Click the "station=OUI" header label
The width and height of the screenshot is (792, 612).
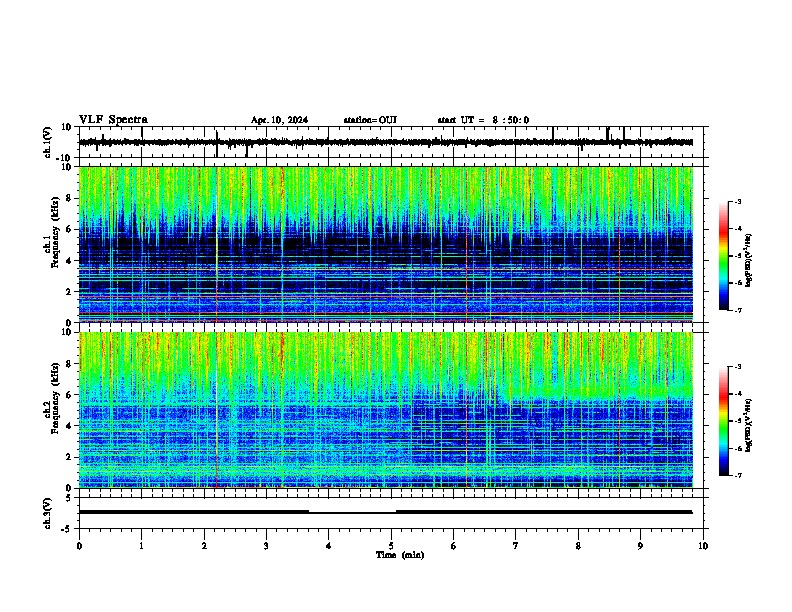pos(370,120)
